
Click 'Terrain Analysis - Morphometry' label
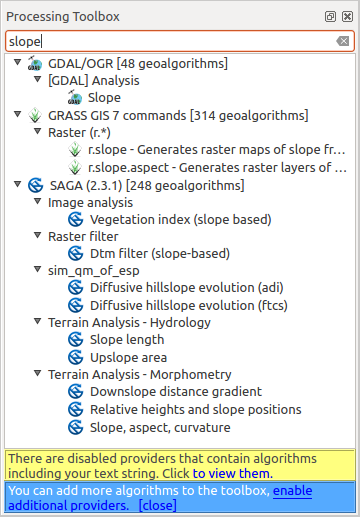[140, 375]
